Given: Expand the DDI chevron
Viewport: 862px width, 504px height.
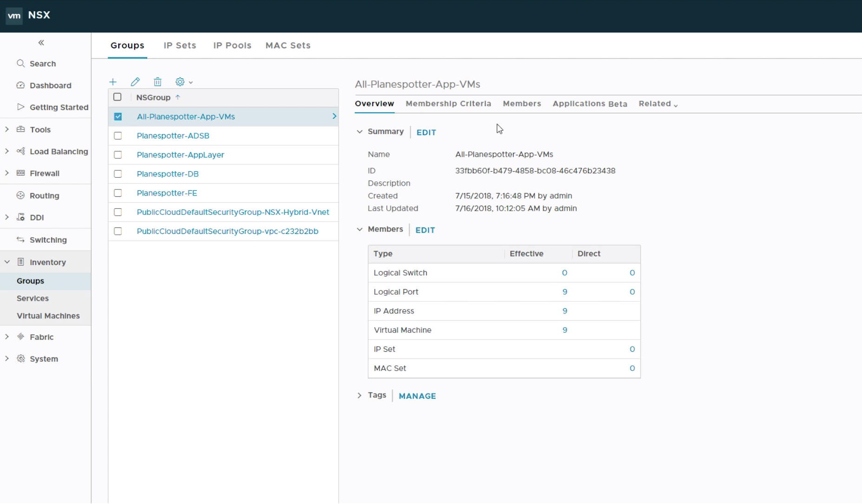Looking at the screenshot, I should click(7, 217).
